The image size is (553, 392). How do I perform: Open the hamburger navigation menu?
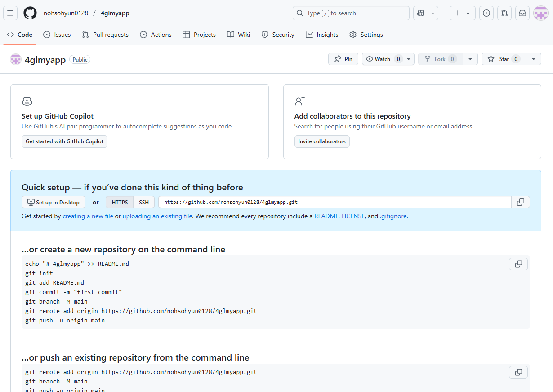[10, 13]
